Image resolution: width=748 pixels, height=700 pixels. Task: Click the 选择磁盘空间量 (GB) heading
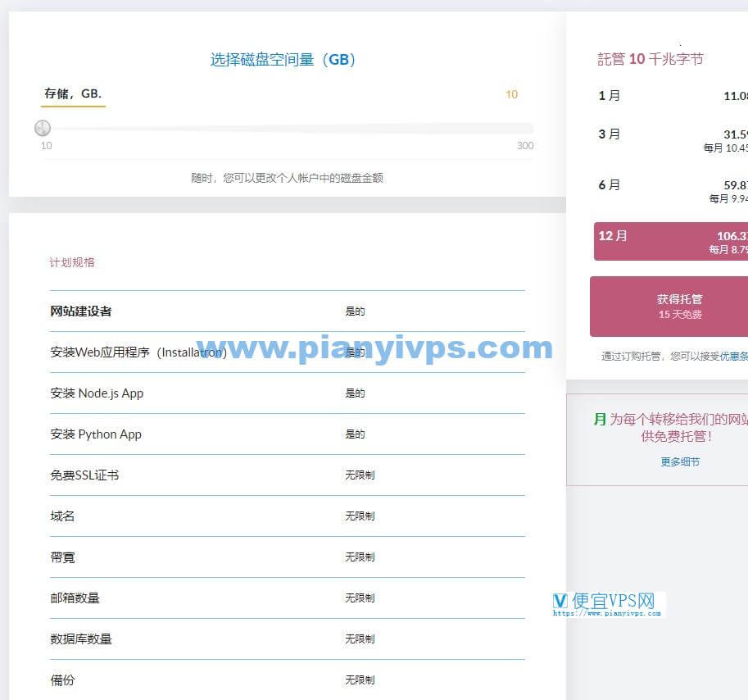pos(283,60)
